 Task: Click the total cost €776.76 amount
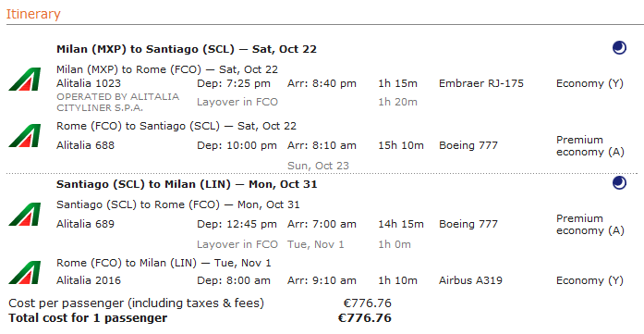coord(365,318)
